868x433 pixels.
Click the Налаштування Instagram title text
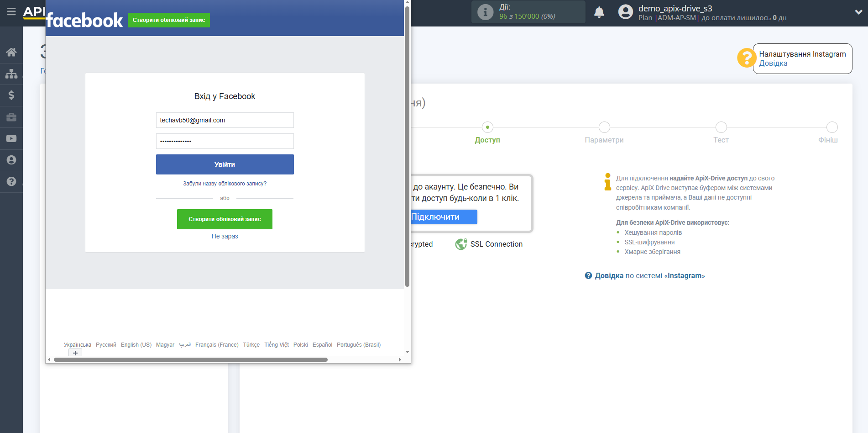click(x=802, y=54)
